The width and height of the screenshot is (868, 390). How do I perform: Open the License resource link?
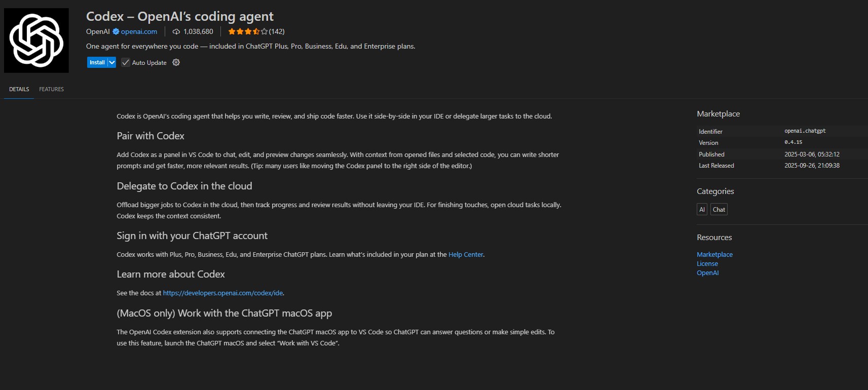click(x=707, y=263)
